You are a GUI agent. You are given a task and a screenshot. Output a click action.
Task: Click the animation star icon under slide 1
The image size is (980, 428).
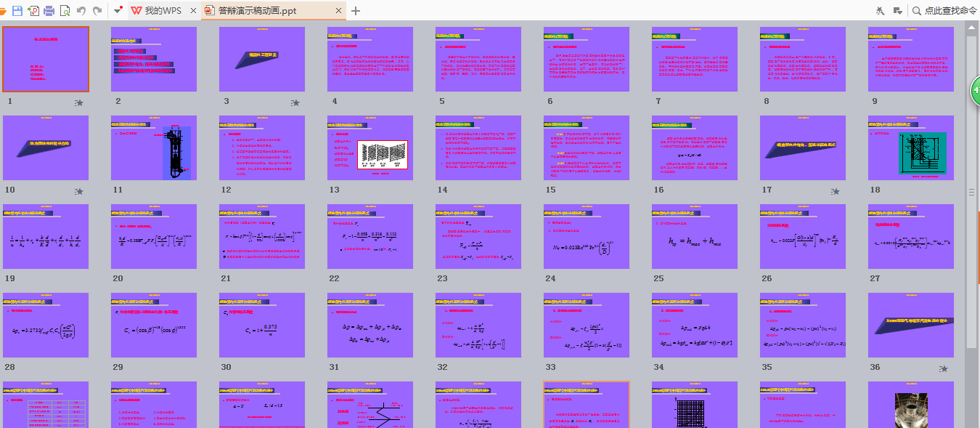(x=79, y=103)
